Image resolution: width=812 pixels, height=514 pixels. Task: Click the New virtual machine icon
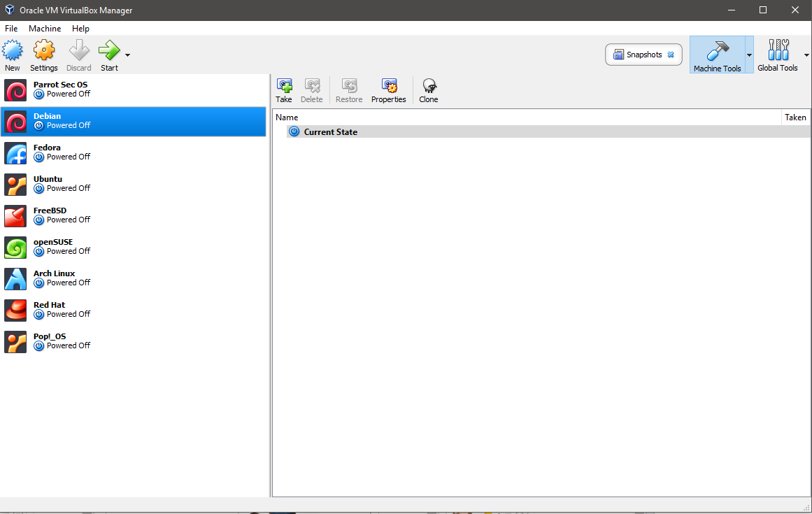pos(13,51)
